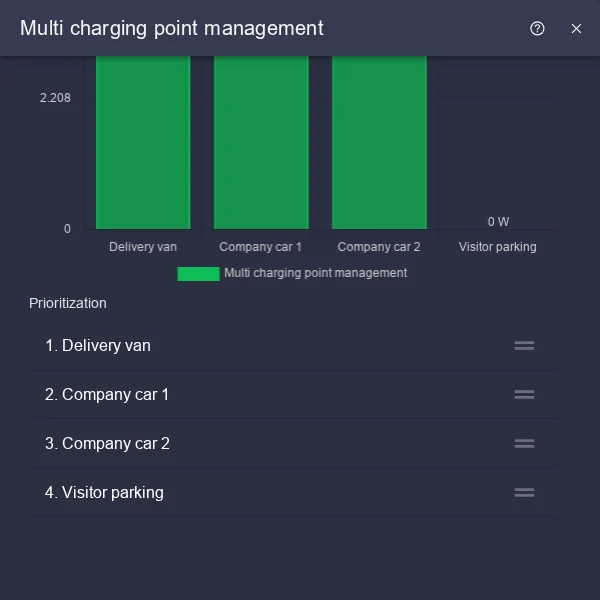
Task: Click the dialog title text
Action: coord(172,29)
